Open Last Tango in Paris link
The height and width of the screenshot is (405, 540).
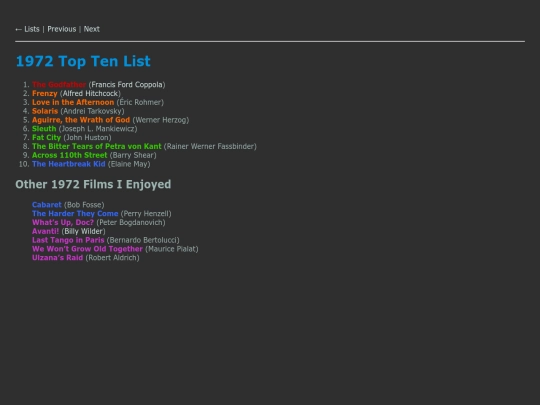click(x=68, y=240)
